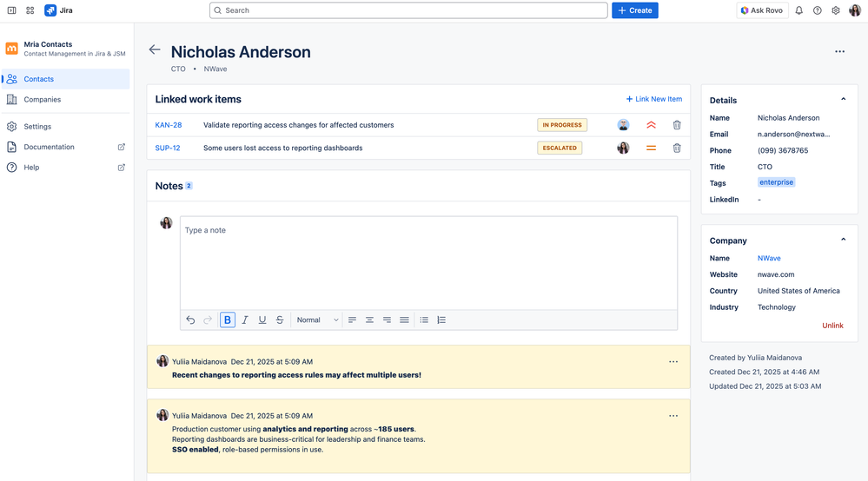Open the Normal text style dropdown
The image size is (868, 481).
click(317, 320)
